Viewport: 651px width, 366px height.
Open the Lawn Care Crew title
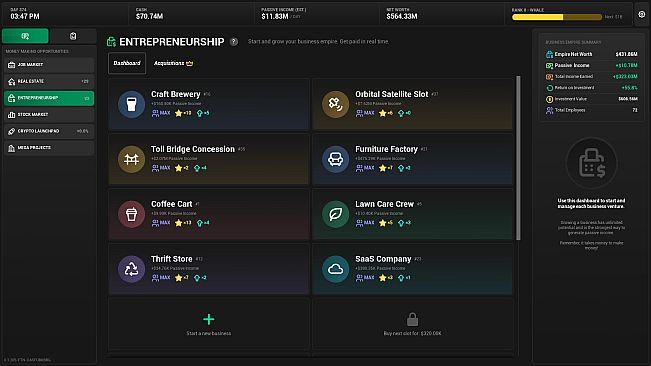[384, 204]
